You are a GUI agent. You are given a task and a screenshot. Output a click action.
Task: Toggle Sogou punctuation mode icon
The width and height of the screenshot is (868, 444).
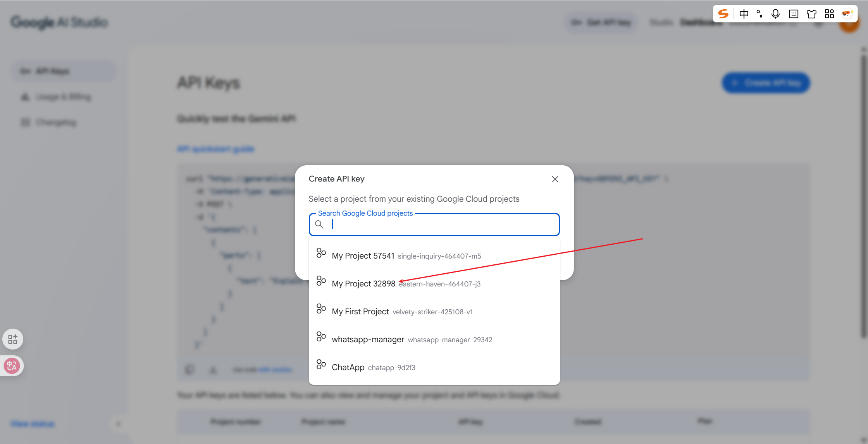(x=759, y=14)
